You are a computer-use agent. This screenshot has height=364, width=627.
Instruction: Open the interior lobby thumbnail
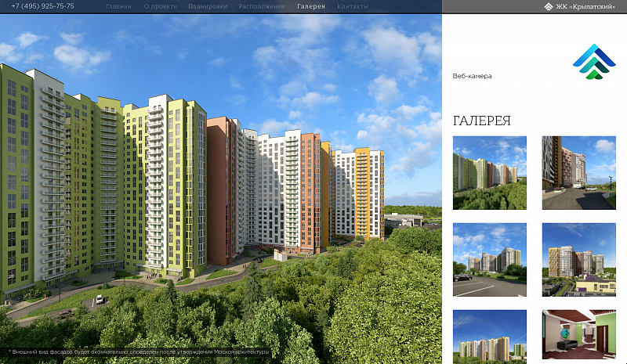tap(579, 334)
